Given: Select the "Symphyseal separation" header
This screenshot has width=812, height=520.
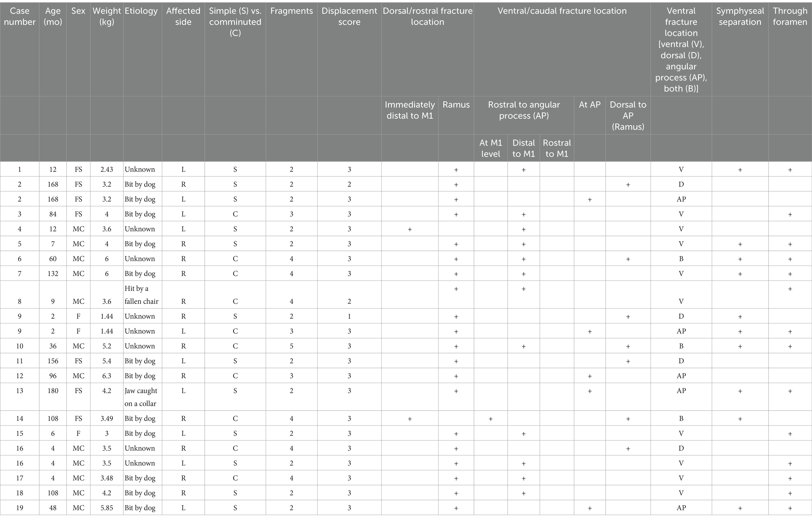Looking at the screenshot, I should pyautogui.click(x=740, y=16).
